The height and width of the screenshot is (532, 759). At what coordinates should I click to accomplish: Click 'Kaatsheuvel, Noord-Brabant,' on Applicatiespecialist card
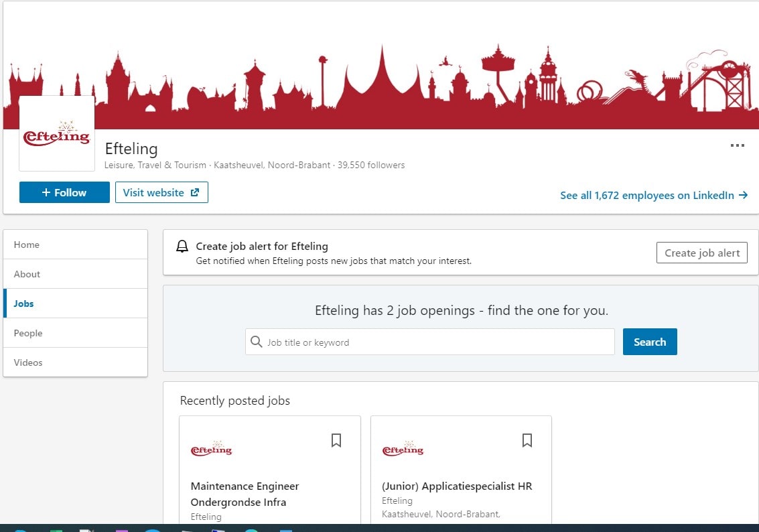441,514
